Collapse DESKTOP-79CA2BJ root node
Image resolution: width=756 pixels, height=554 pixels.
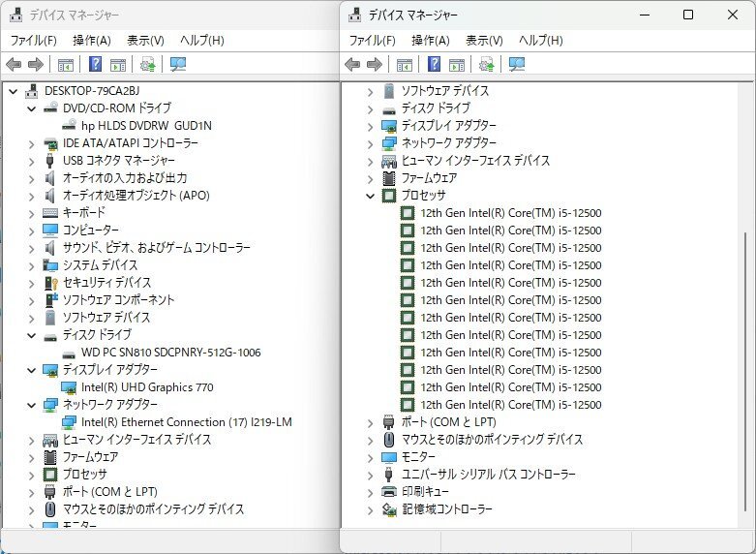[x=13, y=91]
